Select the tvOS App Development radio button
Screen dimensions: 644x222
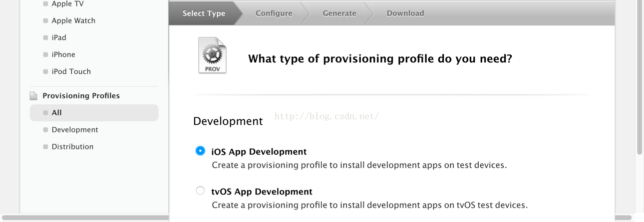(x=200, y=191)
